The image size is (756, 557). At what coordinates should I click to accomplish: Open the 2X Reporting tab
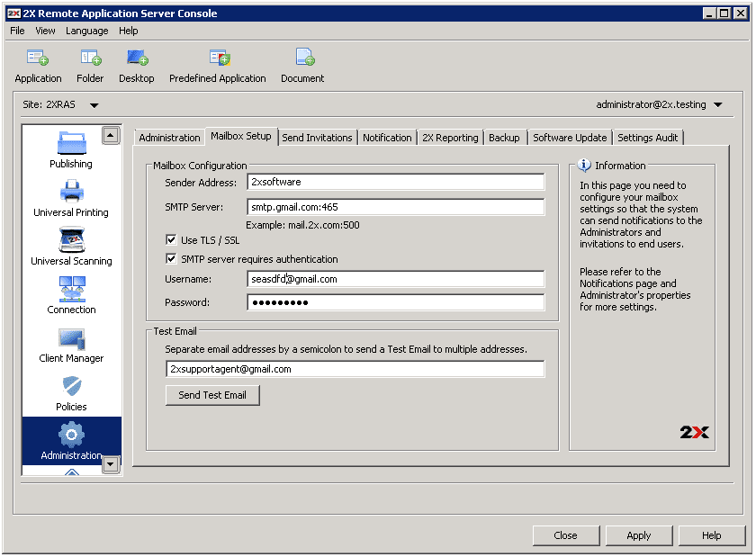pyautogui.click(x=450, y=138)
